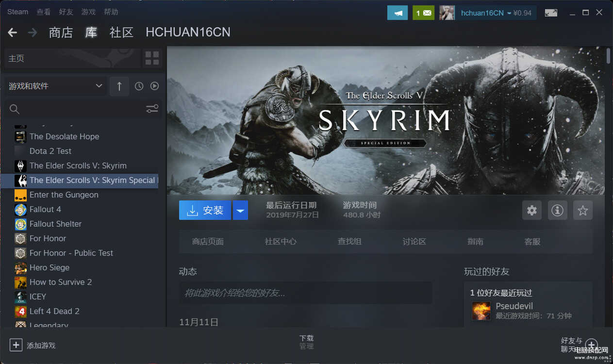Select Fallout 4 in game list
This screenshot has height=364, width=613.
coord(45,209)
